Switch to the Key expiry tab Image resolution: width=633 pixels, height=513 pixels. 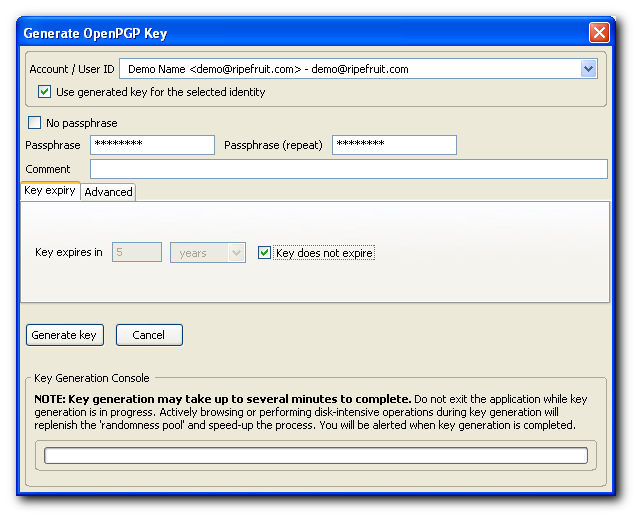[x=49, y=191]
